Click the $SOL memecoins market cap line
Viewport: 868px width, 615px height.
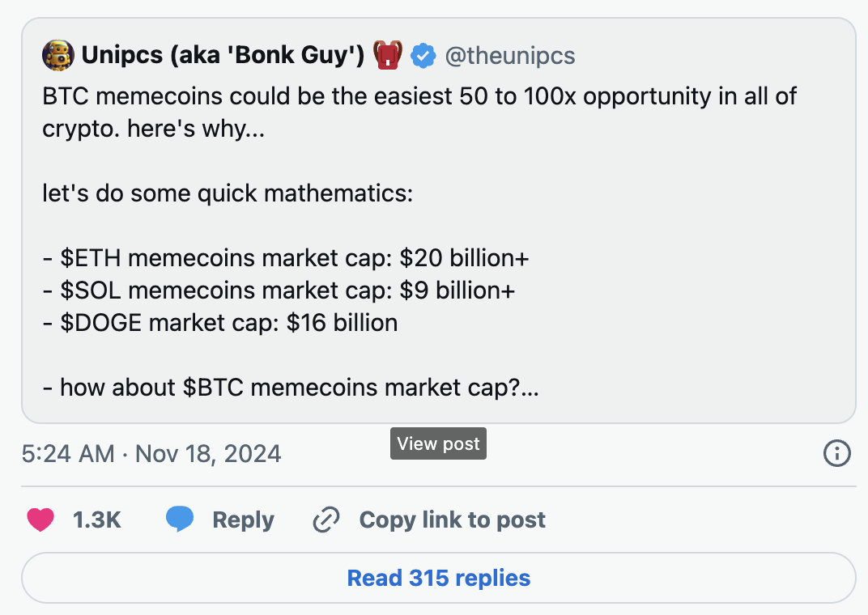click(279, 291)
